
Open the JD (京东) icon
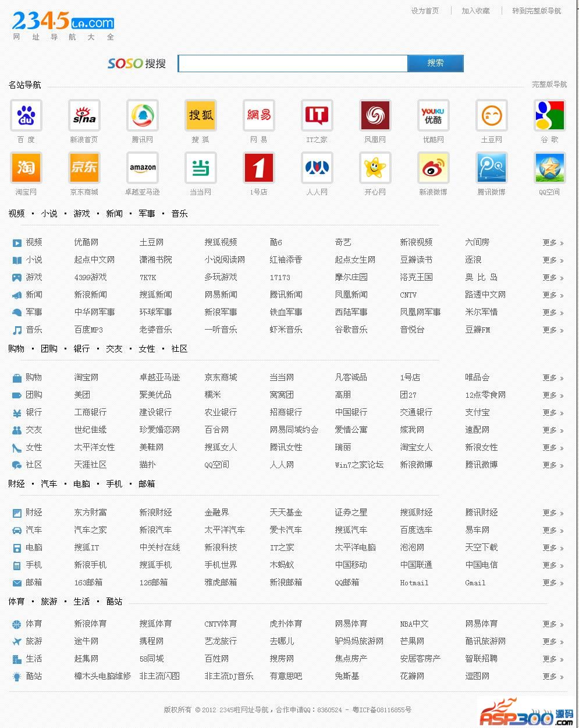[84, 168]
